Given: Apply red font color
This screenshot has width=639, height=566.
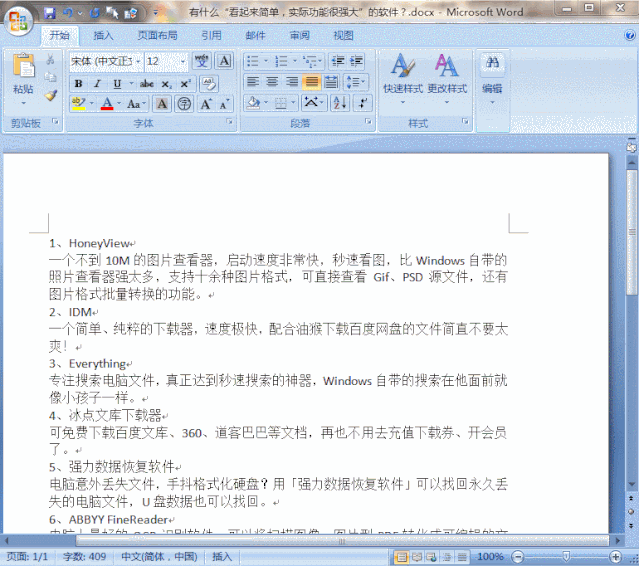Looking at the screenshot, I should pos(107,104).
